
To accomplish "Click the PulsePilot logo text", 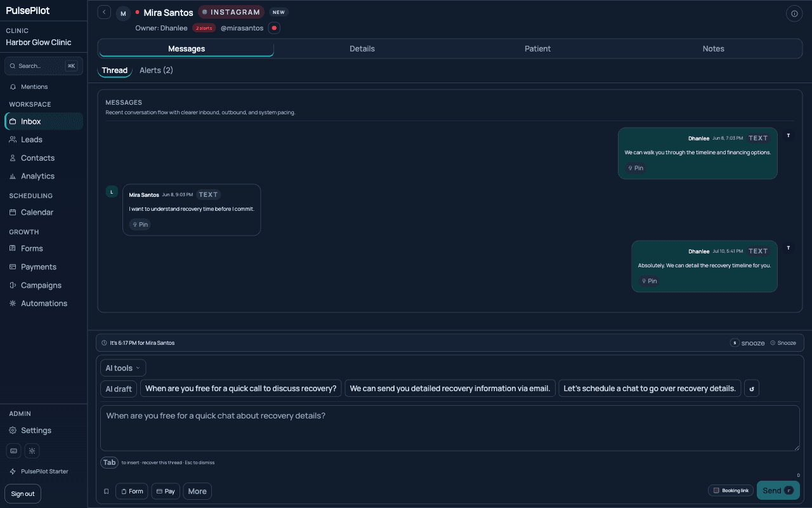I will 28,11.
